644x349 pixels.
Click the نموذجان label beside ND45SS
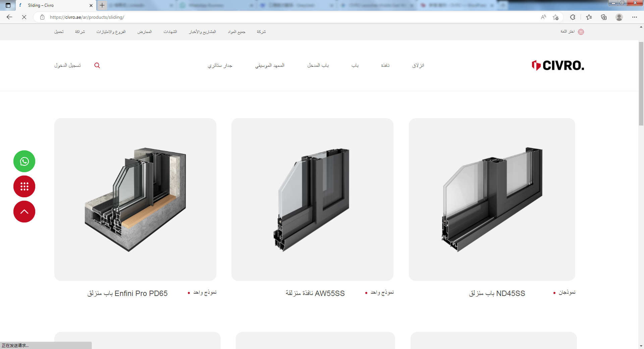[x=567, y=293]
